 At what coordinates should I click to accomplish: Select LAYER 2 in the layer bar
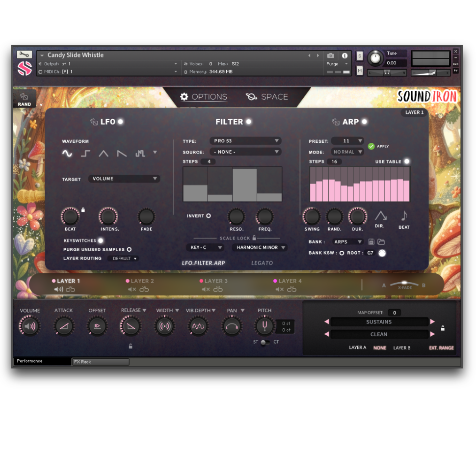(142, 281)
